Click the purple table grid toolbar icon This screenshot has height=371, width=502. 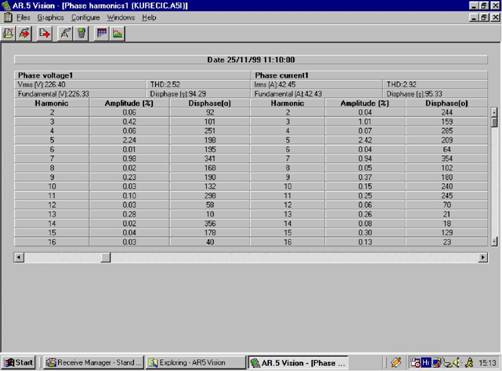pyautogui.click(x=102, y=33)
